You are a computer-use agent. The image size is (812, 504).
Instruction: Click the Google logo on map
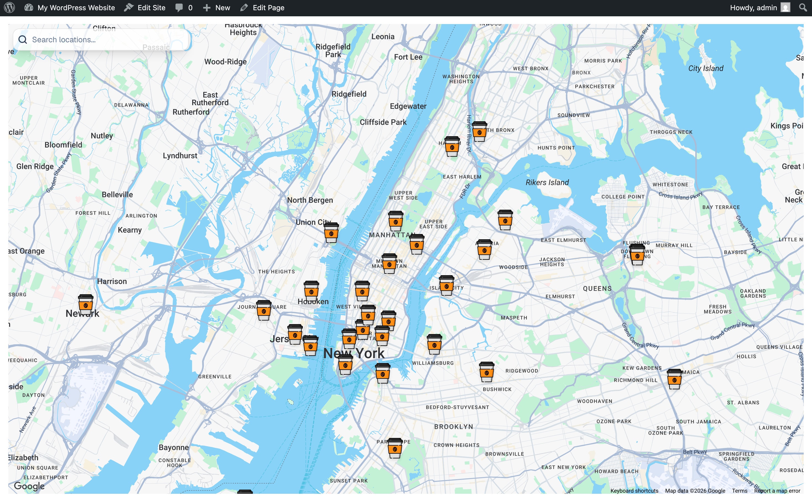click(29, 486)
